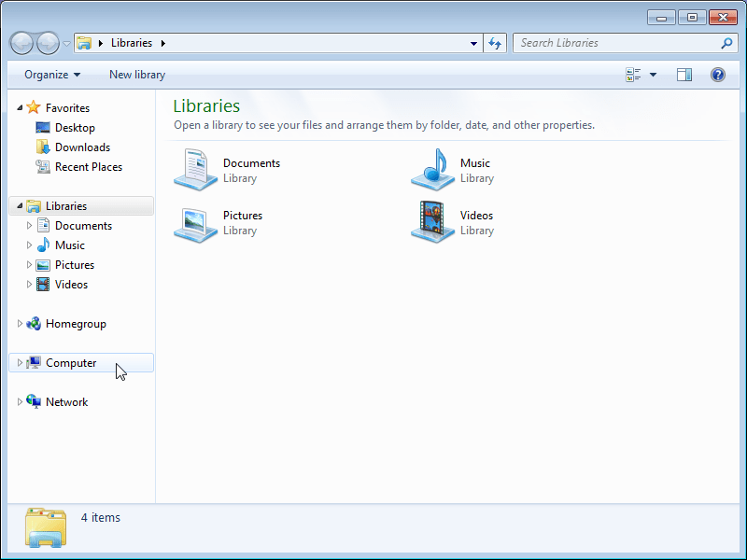Click the Back navigation arrow button
The height and width of the screenshot is (560, 747).
(x=21, y=43)
